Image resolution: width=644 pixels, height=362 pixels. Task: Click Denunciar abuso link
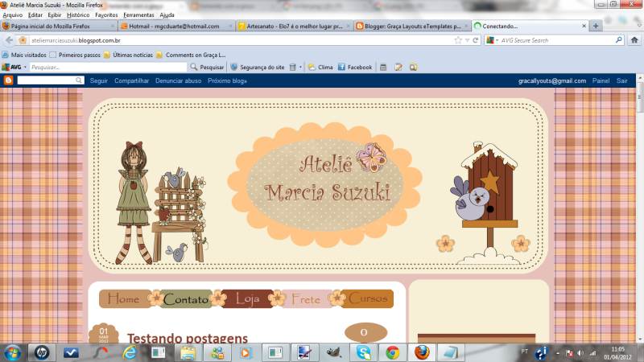coord(178,80)
